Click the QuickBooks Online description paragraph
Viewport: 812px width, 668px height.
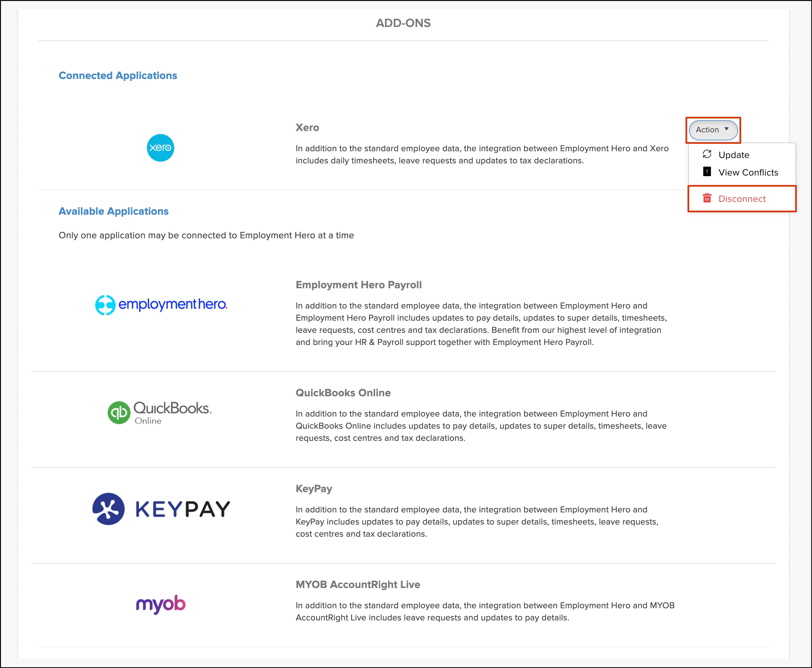[481, 426]
